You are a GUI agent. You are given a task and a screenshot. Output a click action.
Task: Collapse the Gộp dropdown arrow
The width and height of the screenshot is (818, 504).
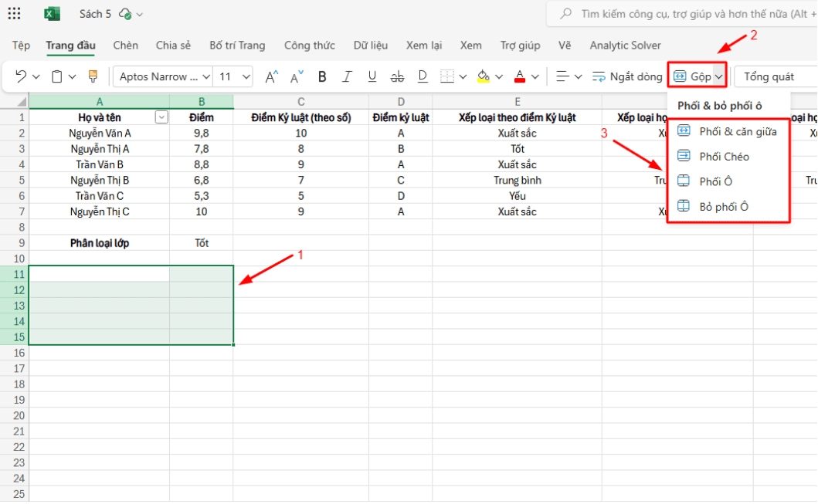719,77
